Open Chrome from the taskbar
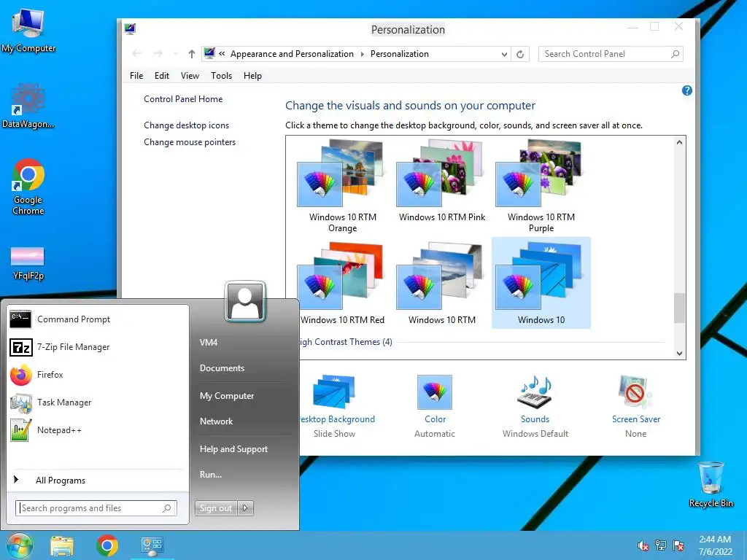The image size is (747, 560). click(107, 545)
